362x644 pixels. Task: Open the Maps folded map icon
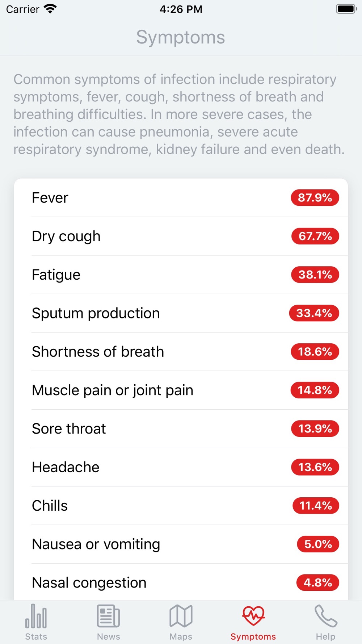tap(181, 616)
